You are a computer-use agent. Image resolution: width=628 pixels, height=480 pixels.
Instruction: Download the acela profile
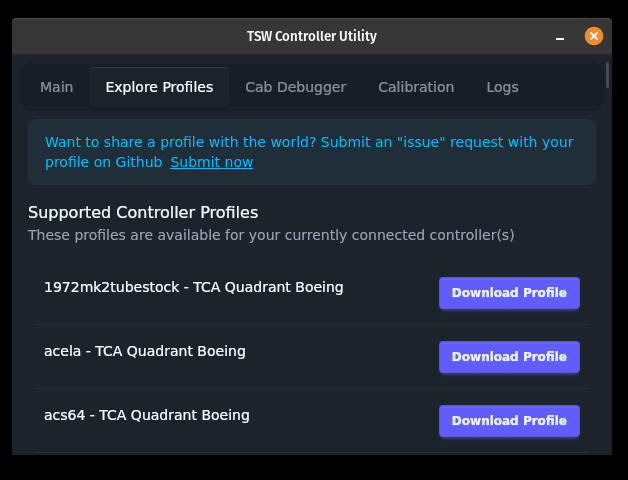click(509, 357)
